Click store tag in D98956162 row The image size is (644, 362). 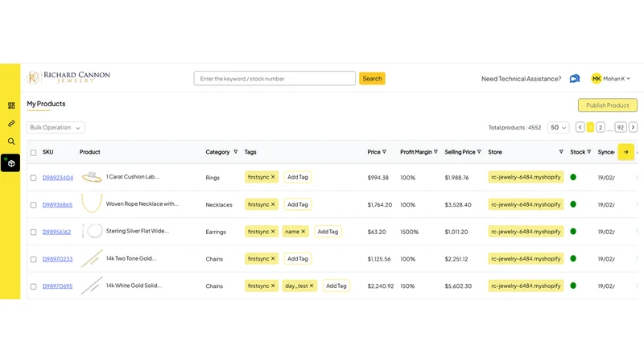pyautogui.click(x=526, y=232)
